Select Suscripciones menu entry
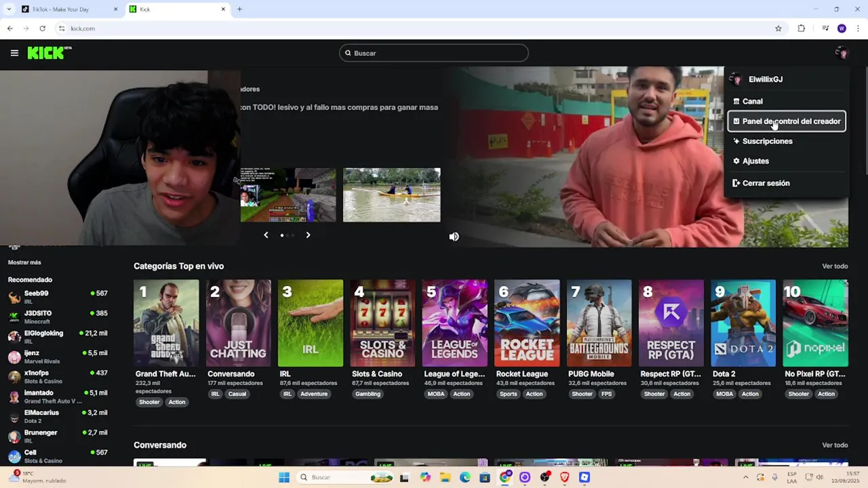The image size is (868, 488). coord(786,141)
